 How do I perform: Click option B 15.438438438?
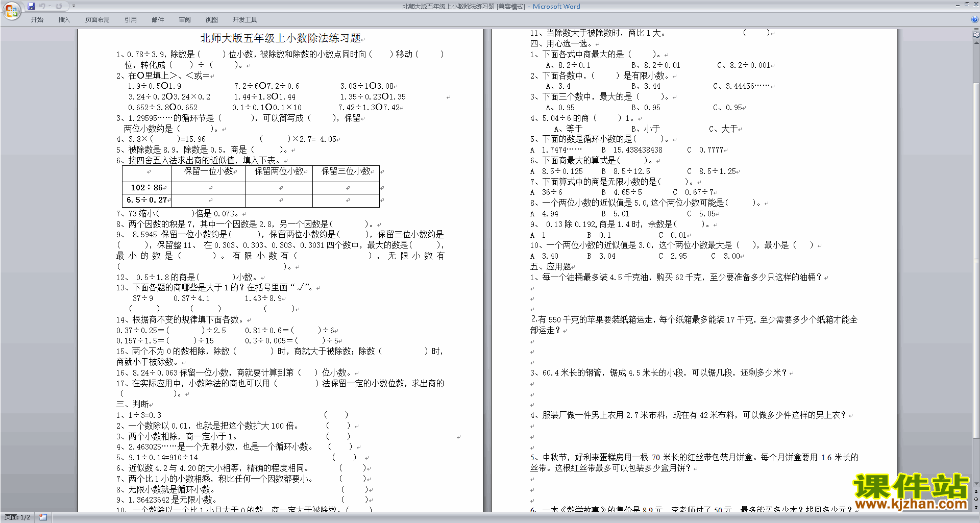[x=632, y=150]
